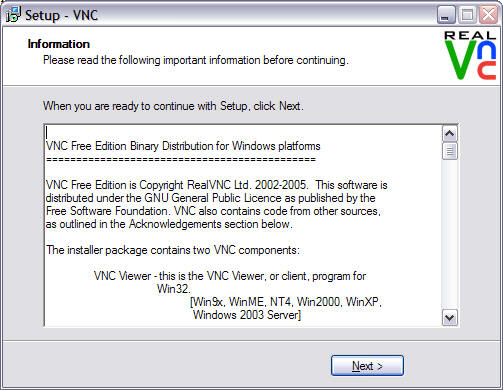The height and width of the screenshot is (390, 503).
Task: Click the 'Windows 2003 Server]' text
Action: tap(247, 315)
